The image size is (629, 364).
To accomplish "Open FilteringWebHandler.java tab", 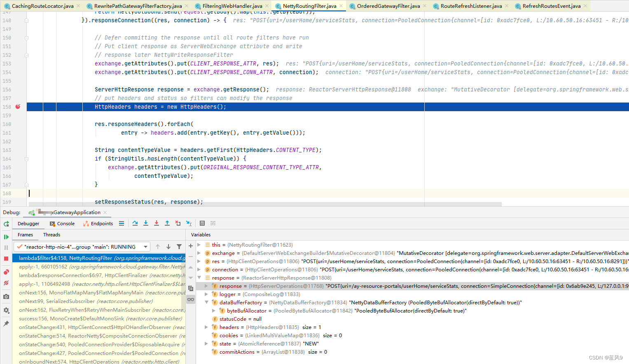I will pos(232,6).
